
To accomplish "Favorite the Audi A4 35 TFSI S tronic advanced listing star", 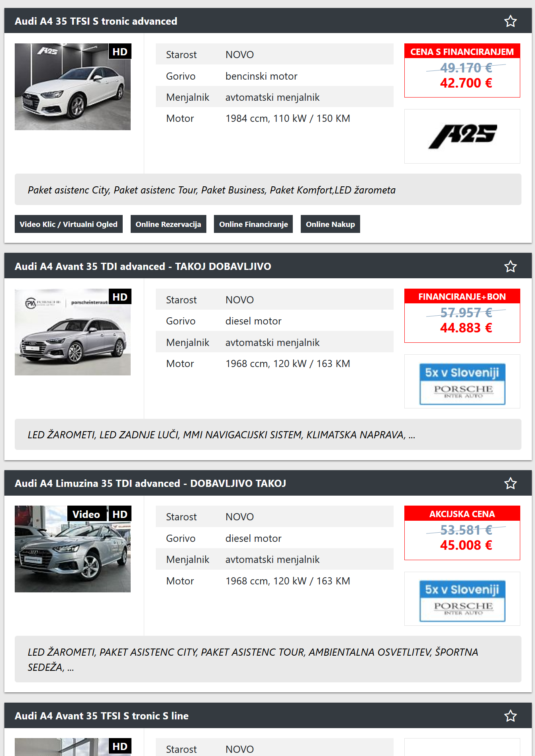I will coord(510,21).
